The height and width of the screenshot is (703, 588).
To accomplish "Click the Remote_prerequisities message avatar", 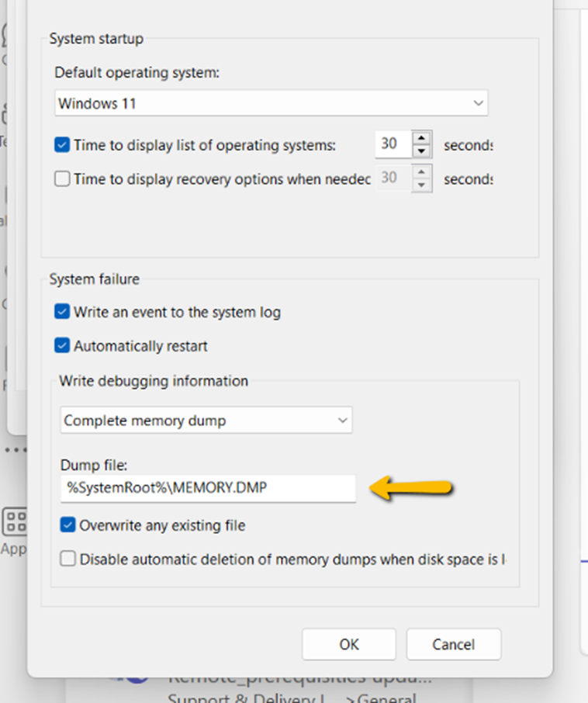I will tap(136, 677).
